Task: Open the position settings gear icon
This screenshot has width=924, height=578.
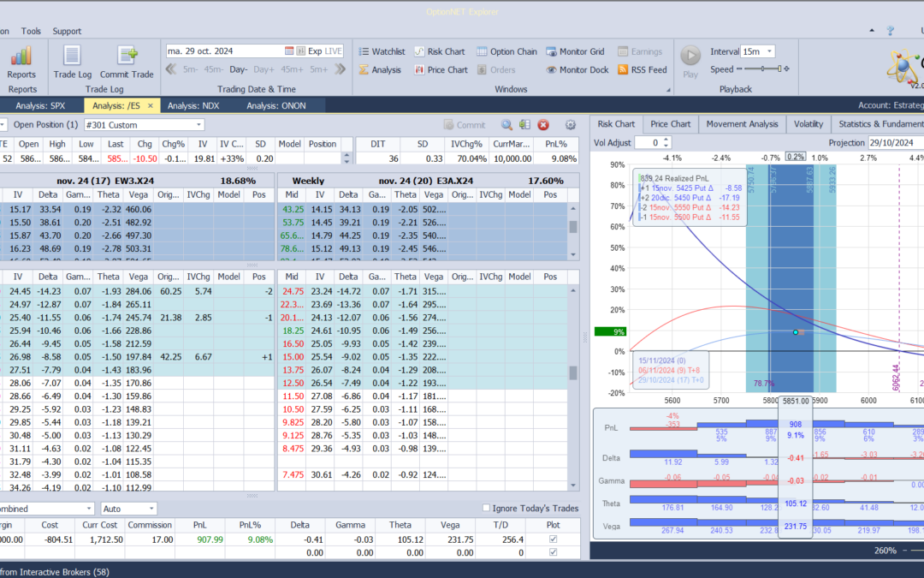Action: 570,124
